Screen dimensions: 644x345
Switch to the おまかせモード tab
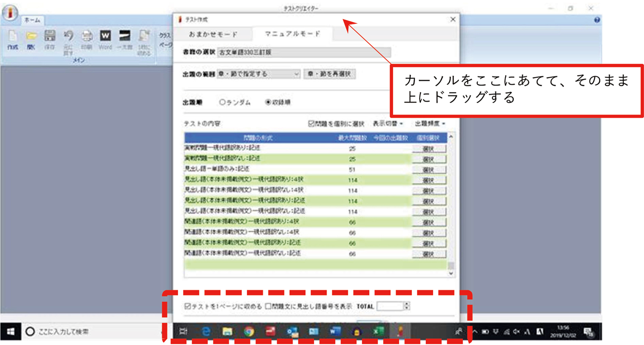pyautogui.click(x=213, y=34)
